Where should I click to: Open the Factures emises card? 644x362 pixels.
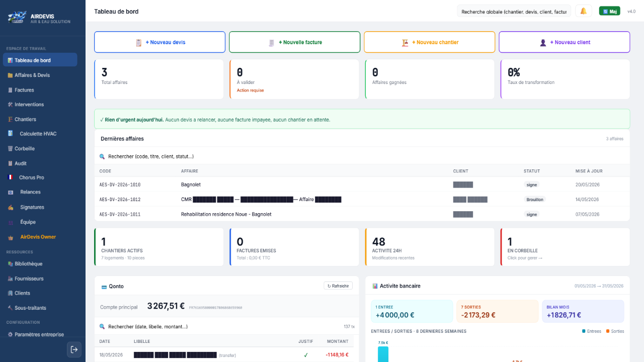coord(294,247)
